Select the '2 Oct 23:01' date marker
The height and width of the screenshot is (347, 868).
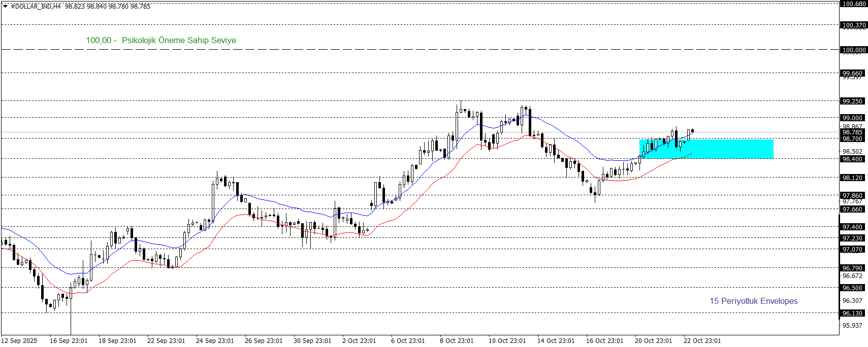(x=359, y=341)
